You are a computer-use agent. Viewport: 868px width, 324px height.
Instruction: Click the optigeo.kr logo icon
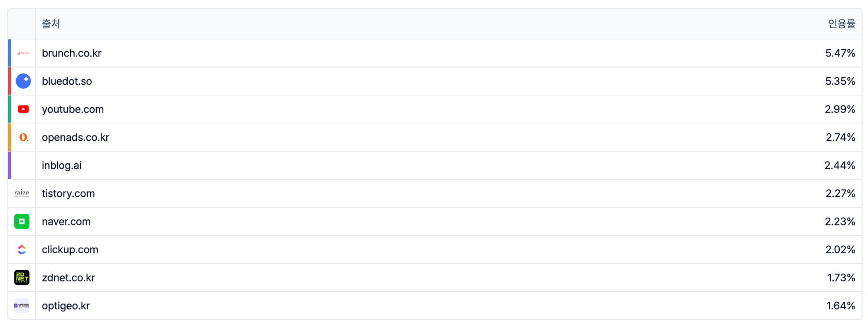22,306
